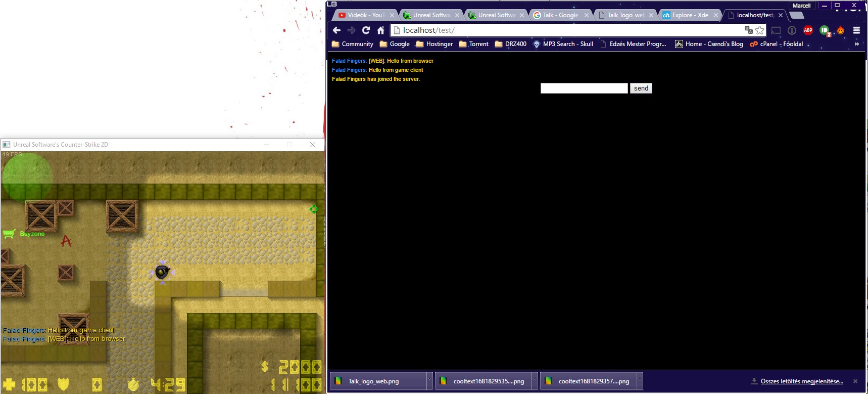The image size is (868, 394).
Task: Open the Edzés Mester Progr... bookmark
Action: click(633, 44)
